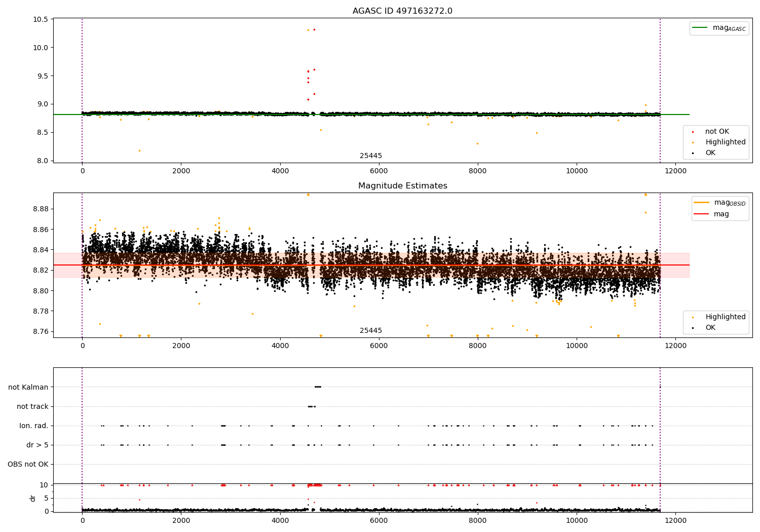Click 'Highlighted' in the AGASC plot legend
The height and width of the screenshot is (532, 760).
pos(726,142)
